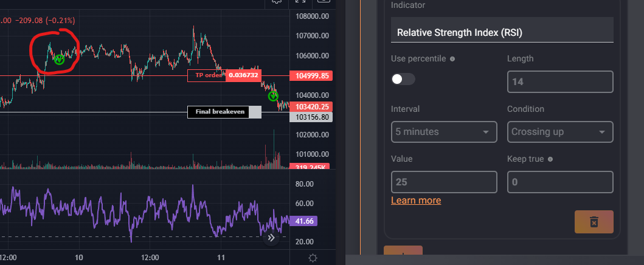644x265 pixels.
Task: Click the green marker inside red circle
Action: coord(59,60)
